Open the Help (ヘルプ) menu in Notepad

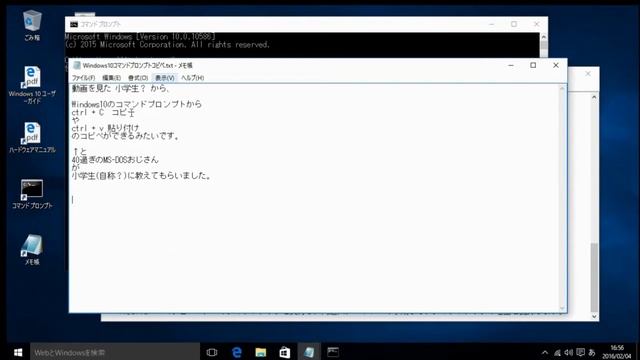pyautogui.click(x=192, y=78)
